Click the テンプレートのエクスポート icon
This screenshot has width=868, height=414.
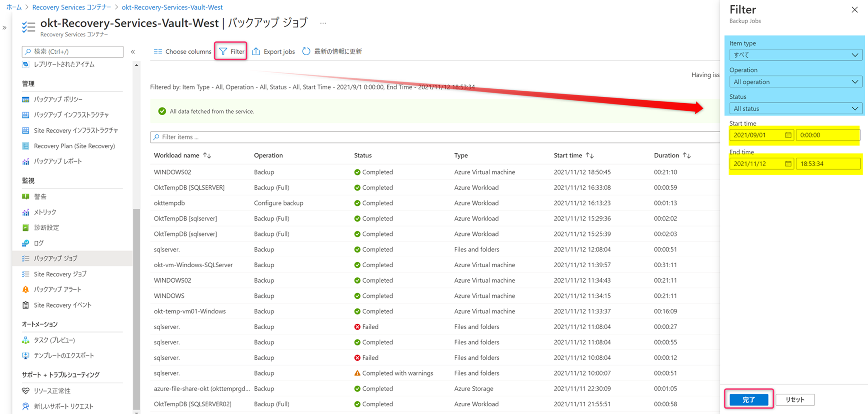pos(26,356)
